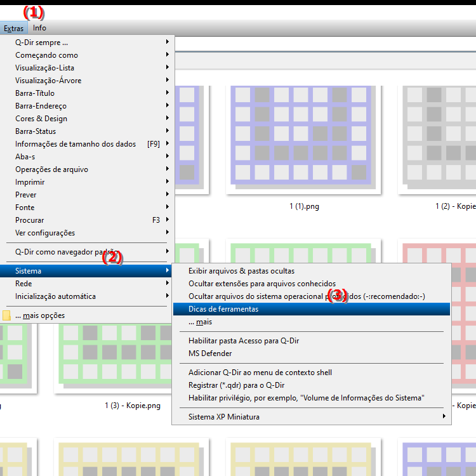
Task: Open 'Q-Dir como navegador padrão' submenu
Action: click(87, 252)
